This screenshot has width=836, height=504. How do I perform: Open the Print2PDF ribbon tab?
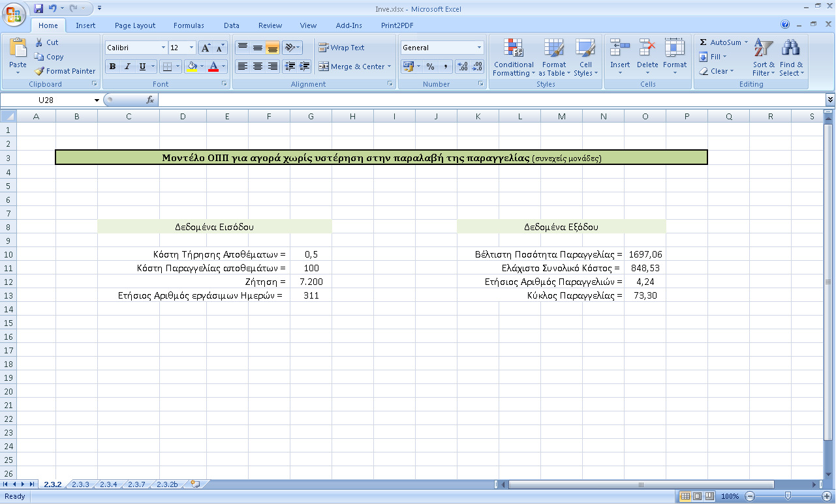(x=397, y=25)
